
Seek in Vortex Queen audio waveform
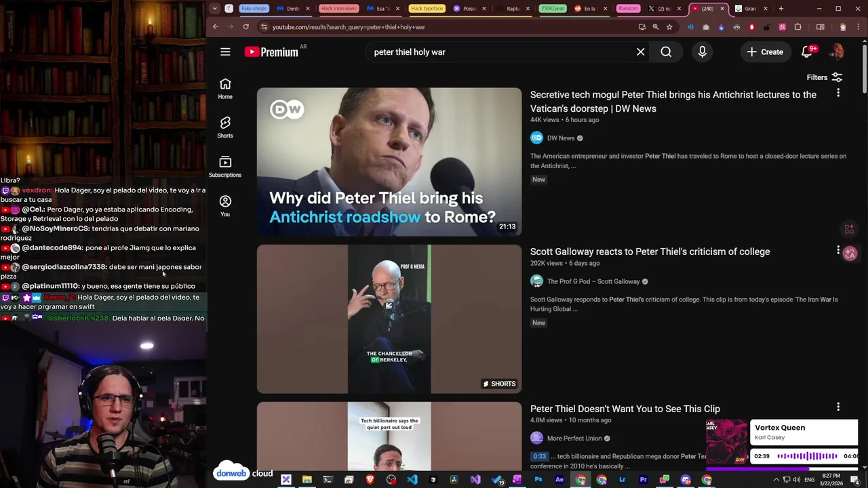pyautogui.click(x=807, y=456)
